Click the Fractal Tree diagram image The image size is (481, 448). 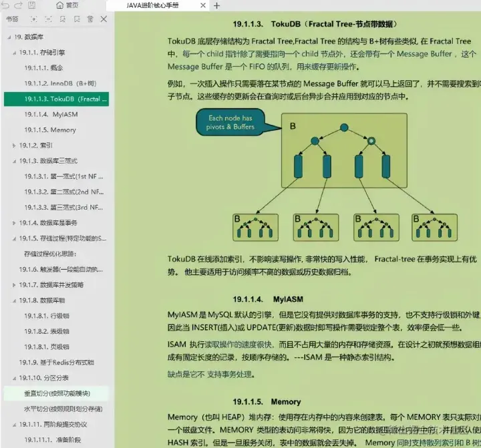[x=327, y=174]
